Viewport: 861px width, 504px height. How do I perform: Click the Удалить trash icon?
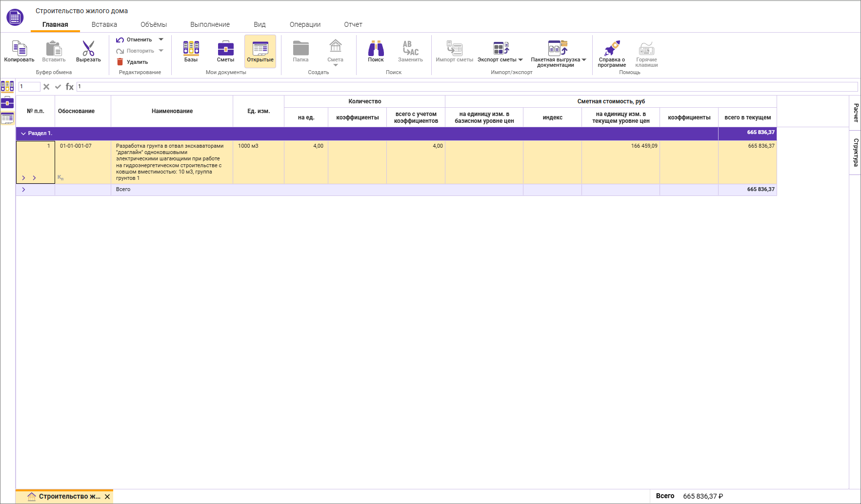point(120,62)
